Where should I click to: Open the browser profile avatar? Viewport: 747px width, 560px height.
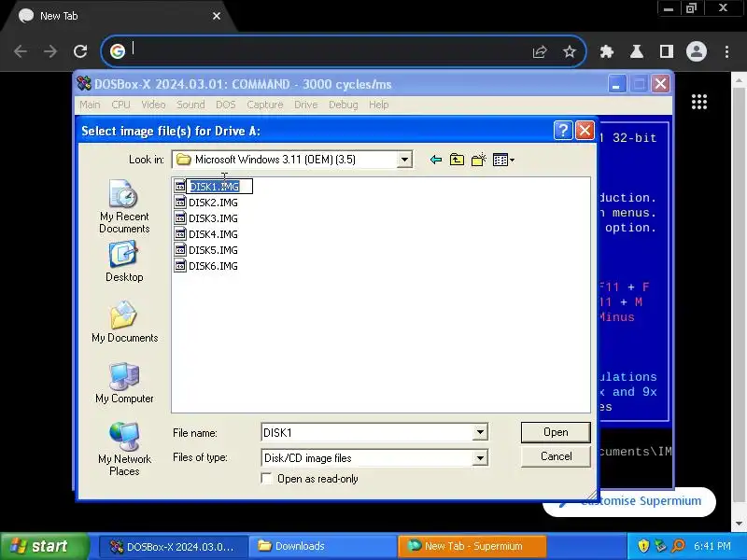[697, 51]
